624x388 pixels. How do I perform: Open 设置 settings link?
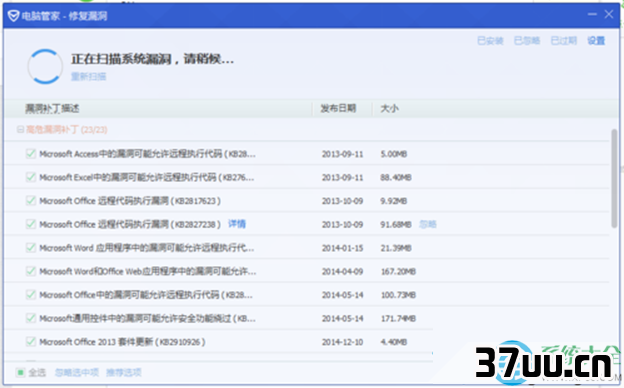pyautogui.click(x=596, y=41)
